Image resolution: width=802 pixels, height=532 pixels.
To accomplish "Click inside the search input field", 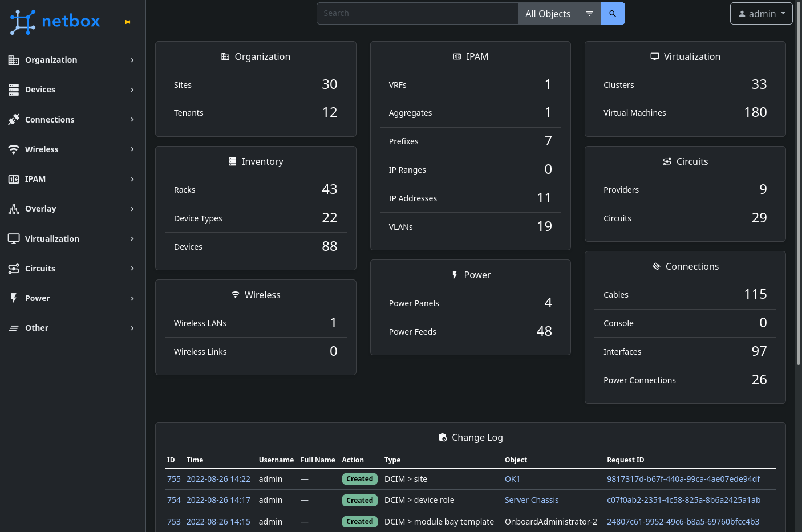I will tap(416, 13).
